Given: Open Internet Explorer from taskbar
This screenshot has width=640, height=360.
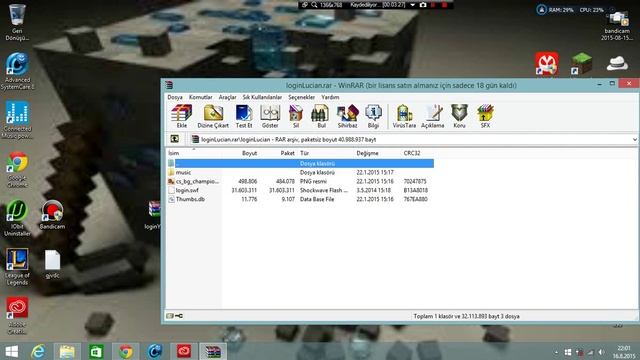Looking at the screenshot, I should (x=38, y=351).
